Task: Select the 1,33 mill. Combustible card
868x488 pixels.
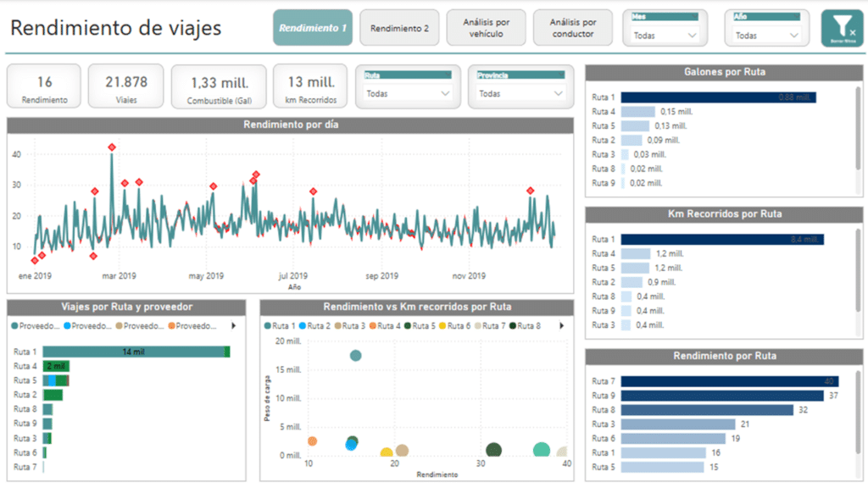Action: click(220, 87)
